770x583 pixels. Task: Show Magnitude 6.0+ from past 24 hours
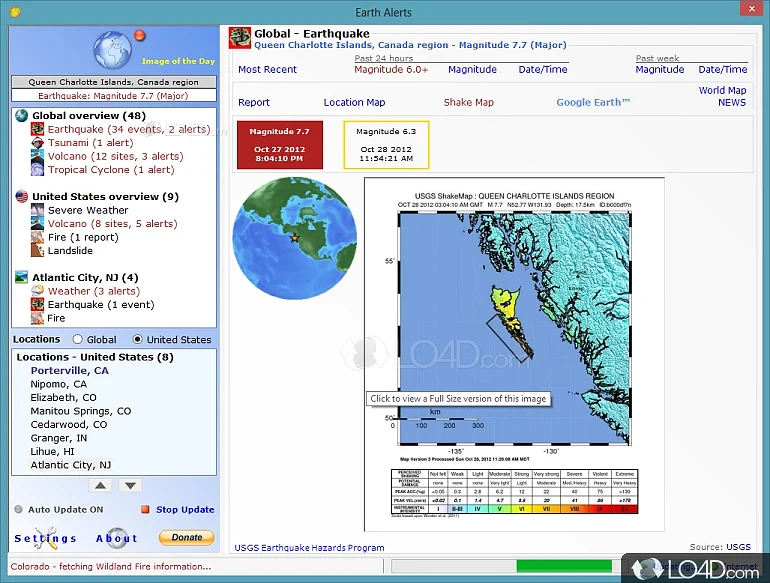point(391,69)
